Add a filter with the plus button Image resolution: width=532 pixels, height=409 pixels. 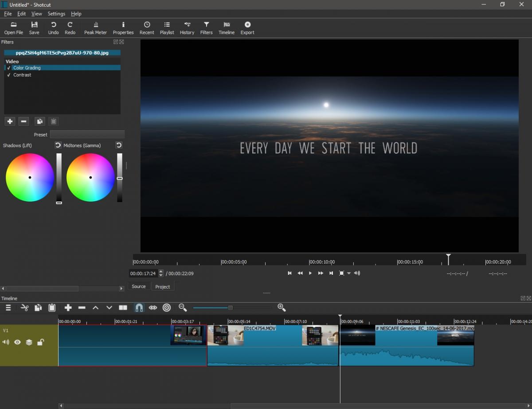pyautogui.click(x=10, y=121)
